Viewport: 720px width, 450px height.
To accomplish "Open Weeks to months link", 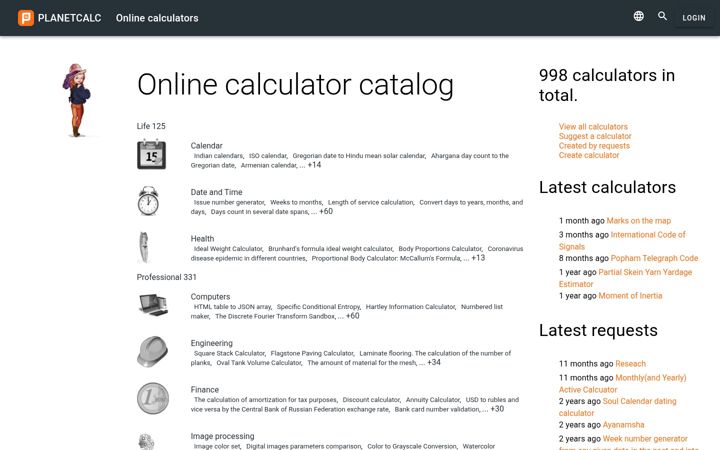I will pos(296,202).
